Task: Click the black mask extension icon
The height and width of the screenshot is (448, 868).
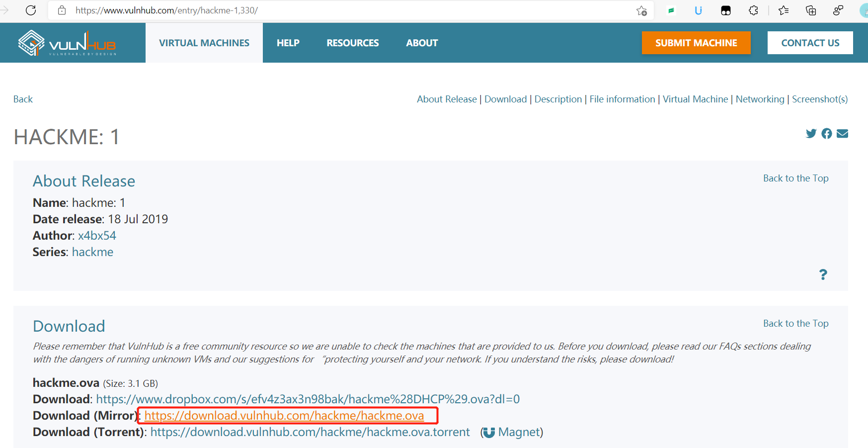Action: pos(726,10)
